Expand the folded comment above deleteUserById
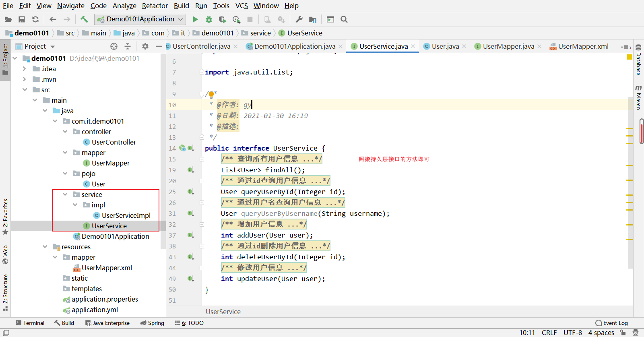Screen dimensions: 644x337 [202, 246]
